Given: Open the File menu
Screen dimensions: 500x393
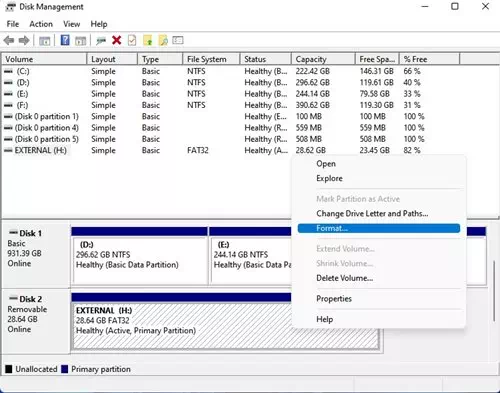Looking at the screenshot, I should (x=13, y=24).
